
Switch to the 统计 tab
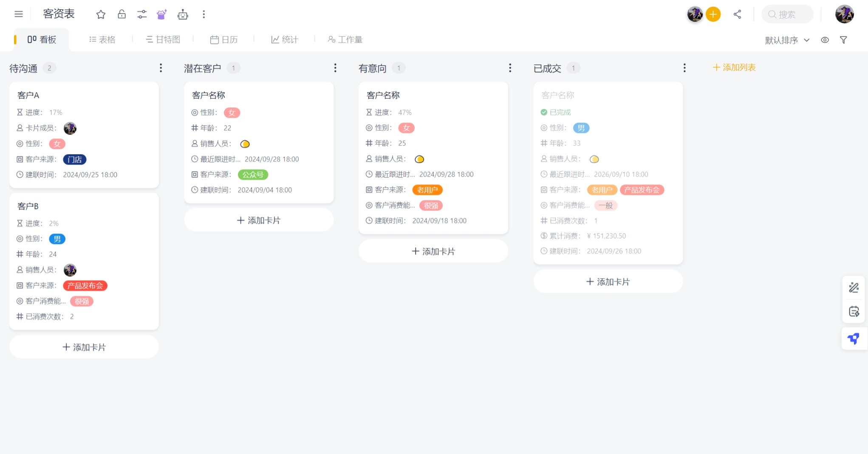[285, 39]
